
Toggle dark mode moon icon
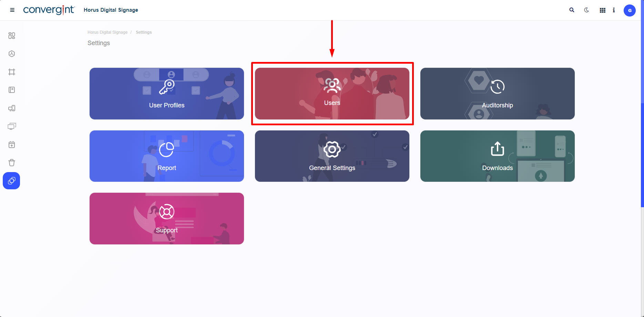coord(586,10)
